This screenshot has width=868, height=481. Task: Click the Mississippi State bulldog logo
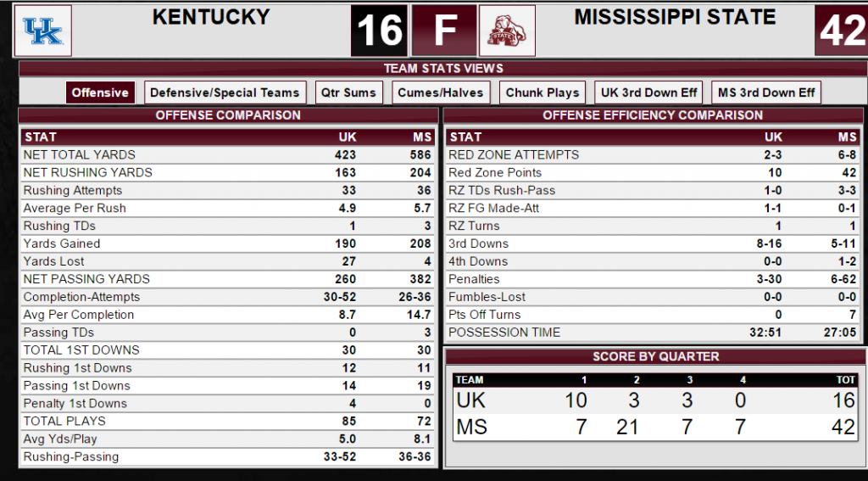[507, 31]
